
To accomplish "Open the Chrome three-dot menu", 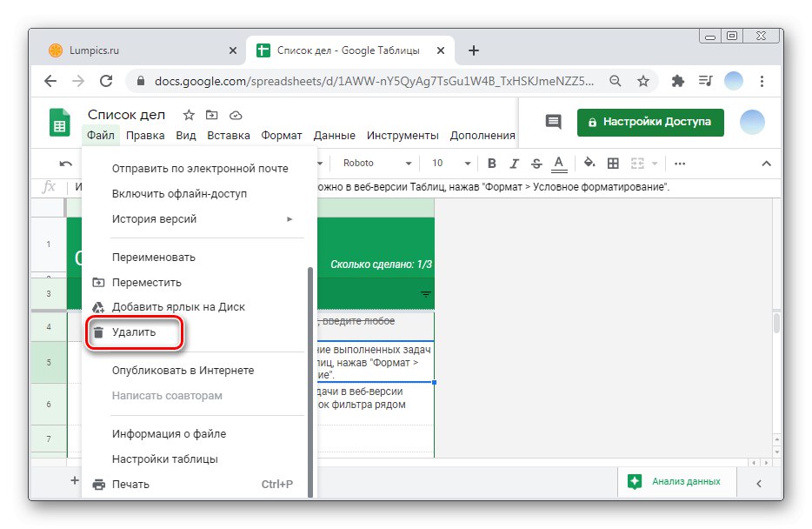I will 762,81.
